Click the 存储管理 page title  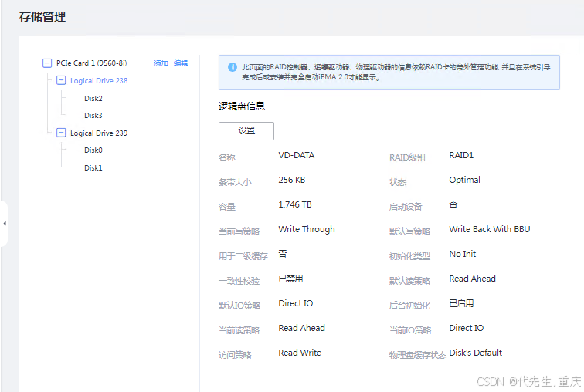click(42, 16)
